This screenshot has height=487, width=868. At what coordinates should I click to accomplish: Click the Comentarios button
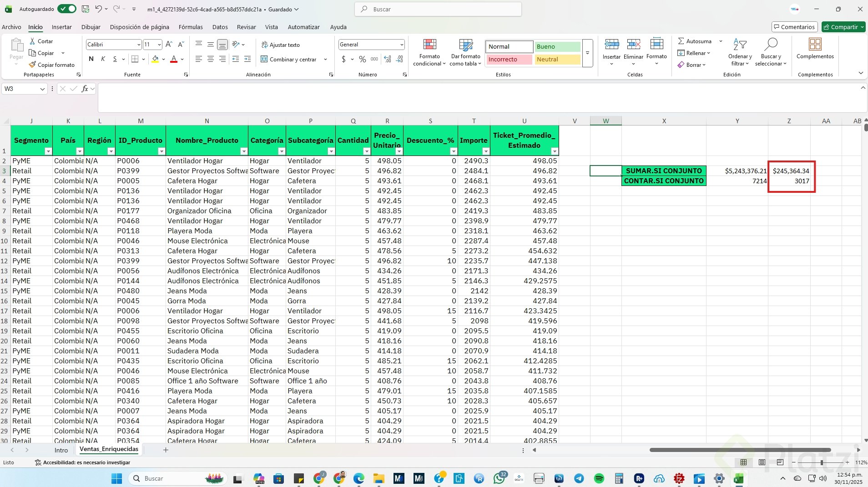[x=794, y=27]
